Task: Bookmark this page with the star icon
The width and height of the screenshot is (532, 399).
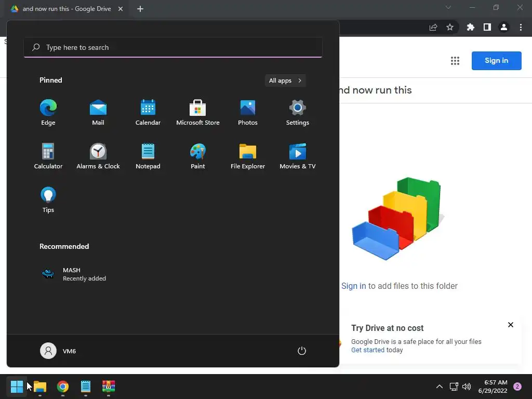Action: (x=449, y=27)
